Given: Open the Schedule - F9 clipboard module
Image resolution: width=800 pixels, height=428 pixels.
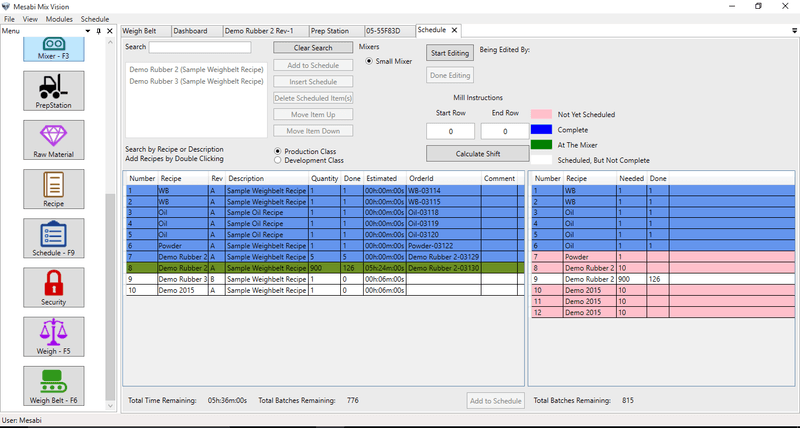Looking at the screenshot, I should 54,238.
